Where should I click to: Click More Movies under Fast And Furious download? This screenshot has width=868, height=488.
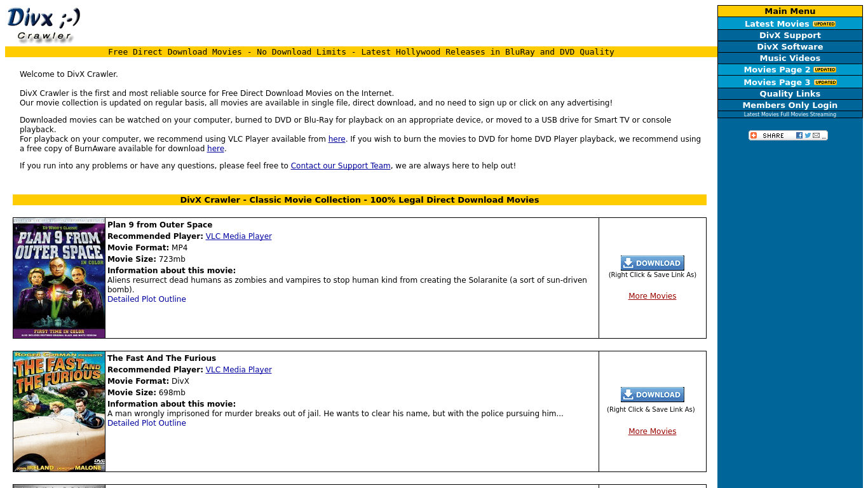point(653,431)
